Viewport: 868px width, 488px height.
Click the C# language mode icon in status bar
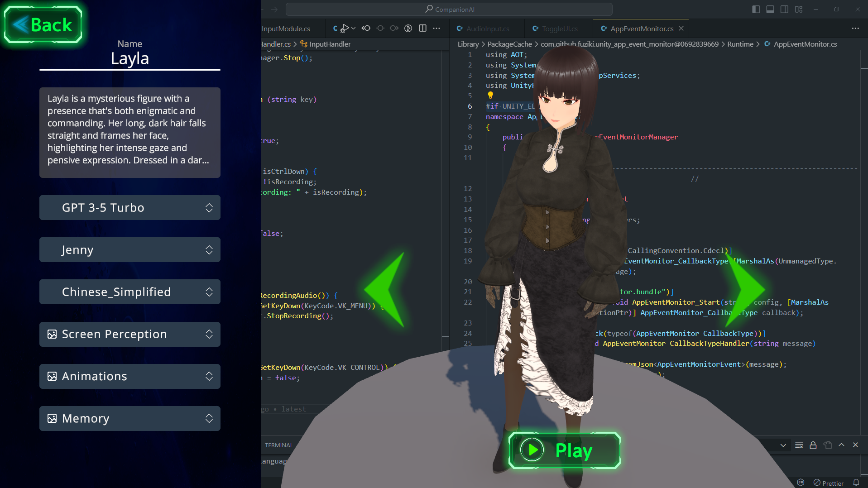click(800, 483)
